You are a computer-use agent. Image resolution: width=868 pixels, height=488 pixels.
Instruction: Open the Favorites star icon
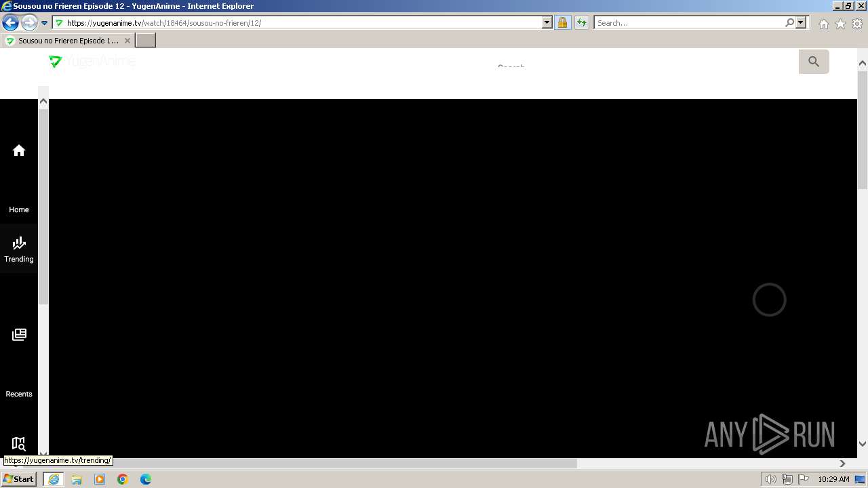point(840,24)
